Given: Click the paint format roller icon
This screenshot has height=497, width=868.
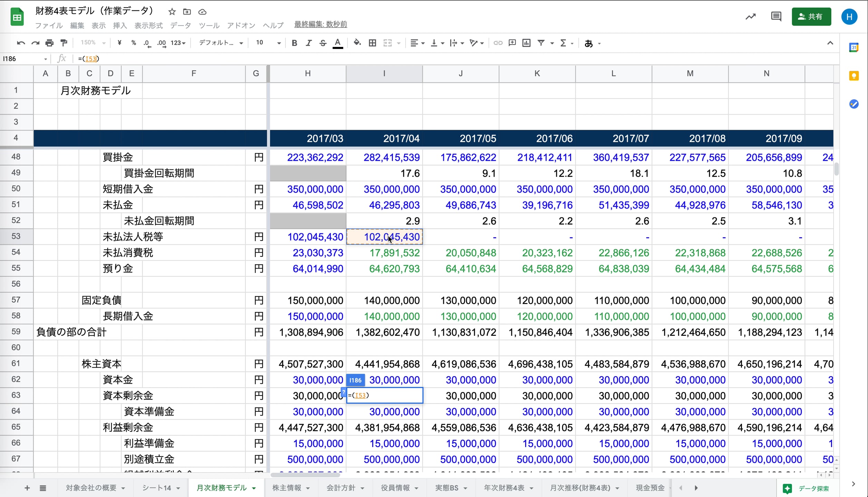Looking at the screenshot, I should coord(64,43).
